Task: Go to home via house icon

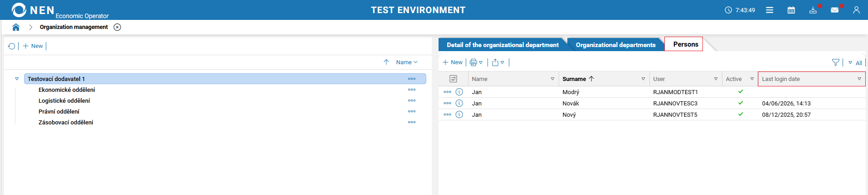Action: [x=16, y=27]
